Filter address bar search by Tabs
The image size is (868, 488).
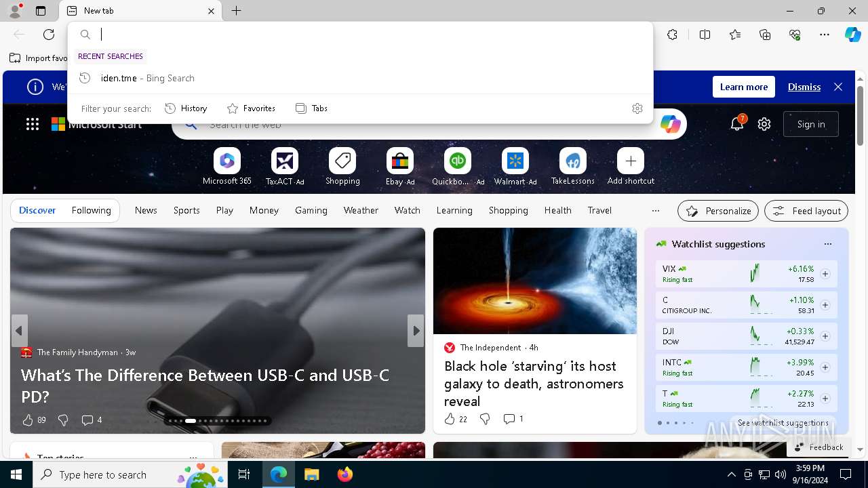(311, 108)
